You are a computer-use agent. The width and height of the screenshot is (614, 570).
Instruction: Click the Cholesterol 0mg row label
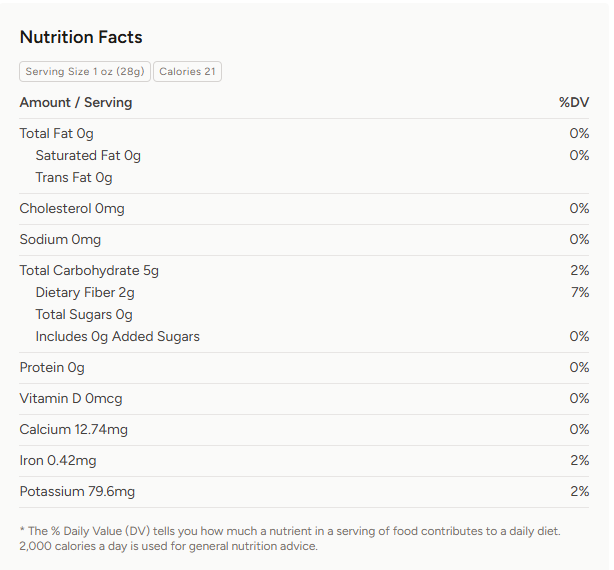point(72,208)
